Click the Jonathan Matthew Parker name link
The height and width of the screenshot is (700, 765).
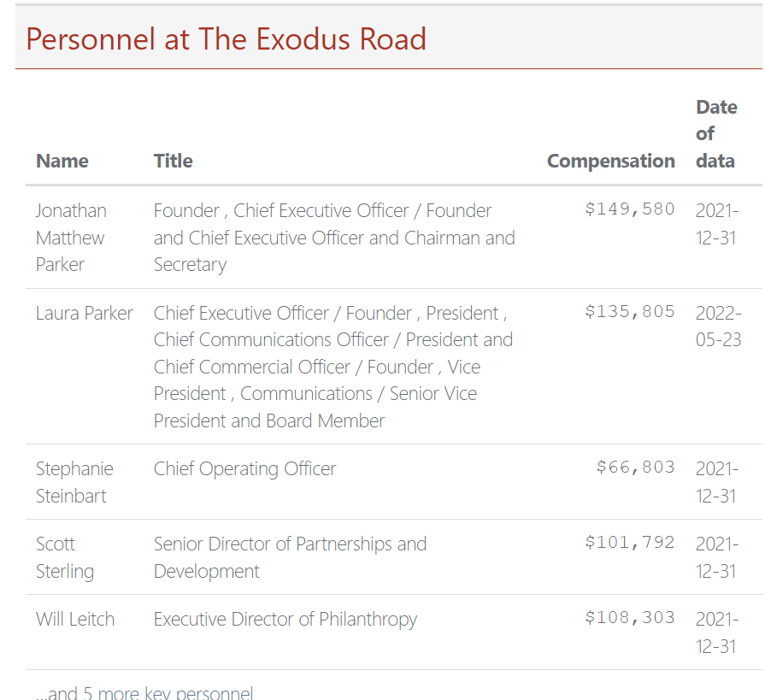(x=70, y=238)
